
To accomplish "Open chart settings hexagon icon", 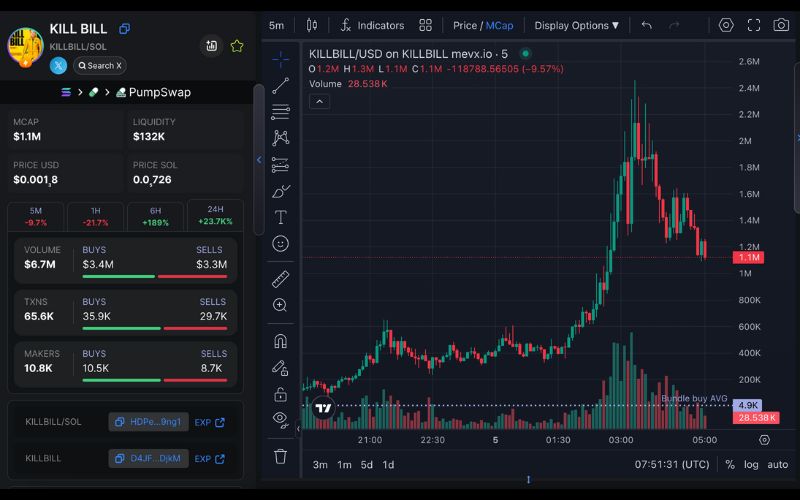I will [x=726, y=25].
